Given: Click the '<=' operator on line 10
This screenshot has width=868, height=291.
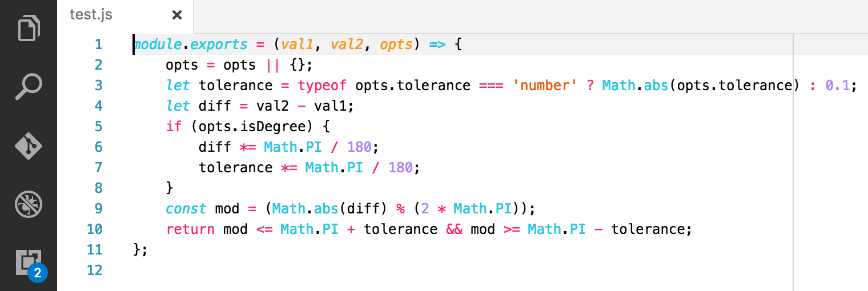Looking at the screenshot, I should tap(264, 229).
